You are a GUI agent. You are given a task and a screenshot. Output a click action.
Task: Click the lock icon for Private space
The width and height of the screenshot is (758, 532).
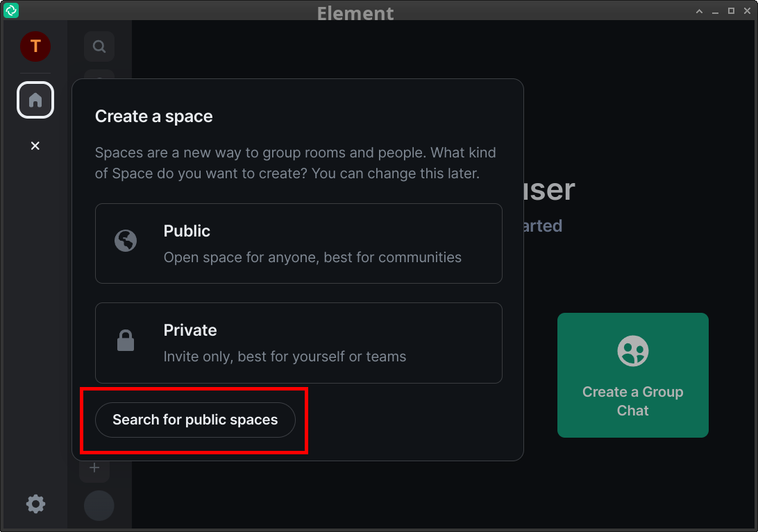click(x=126, y=341)
